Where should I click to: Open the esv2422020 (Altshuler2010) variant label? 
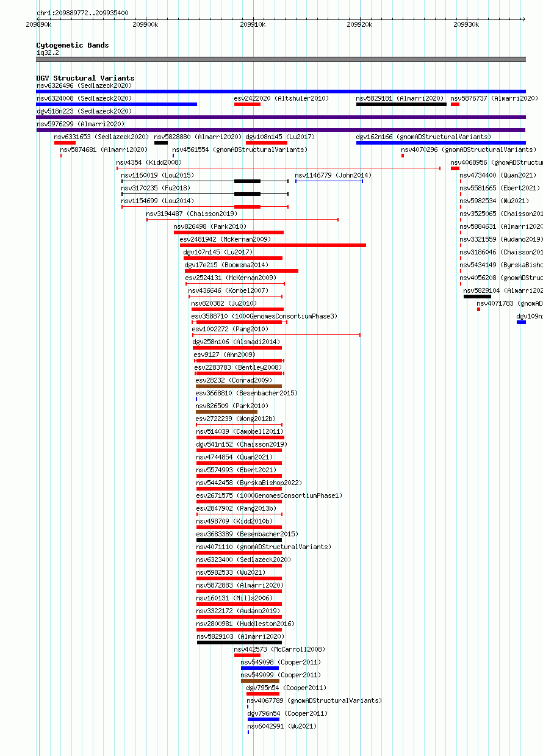coord(281,98)
